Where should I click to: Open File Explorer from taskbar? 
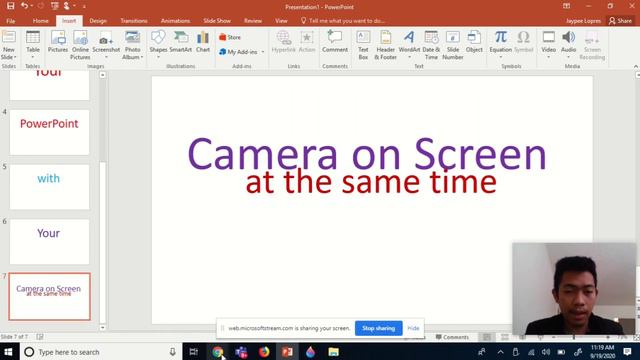coord(333,352)
